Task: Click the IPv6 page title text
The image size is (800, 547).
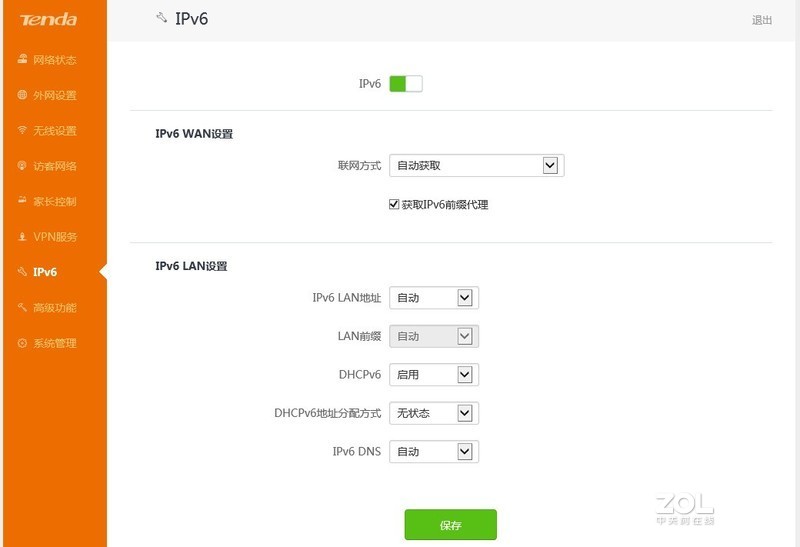Action: point(191,19)
